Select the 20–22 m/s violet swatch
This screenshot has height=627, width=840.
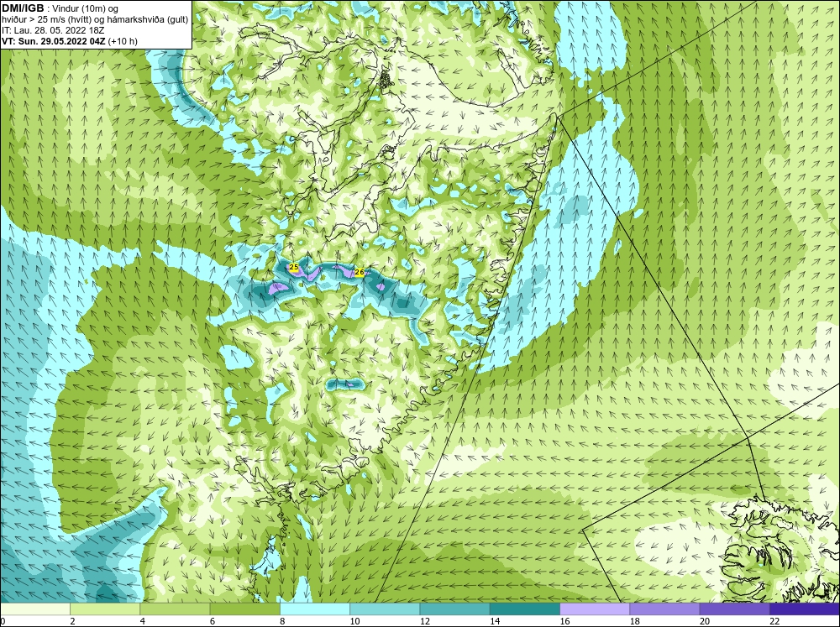click(734, 609)
